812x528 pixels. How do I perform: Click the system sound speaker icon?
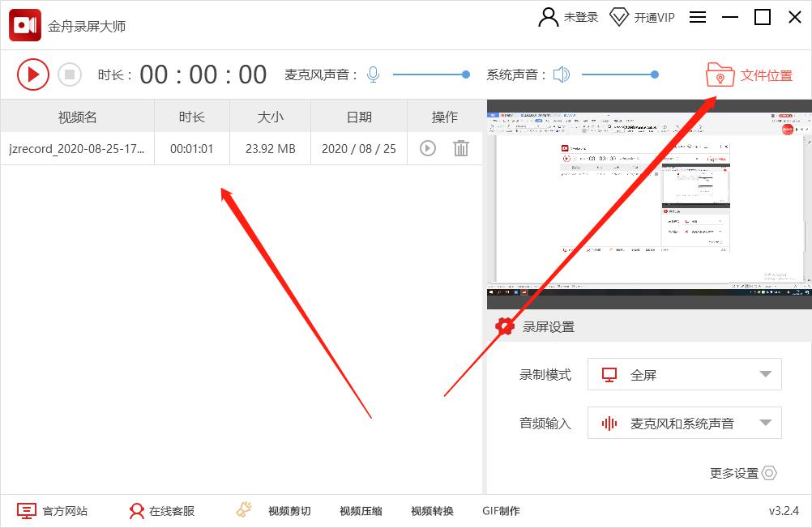(x=562, y=75)
